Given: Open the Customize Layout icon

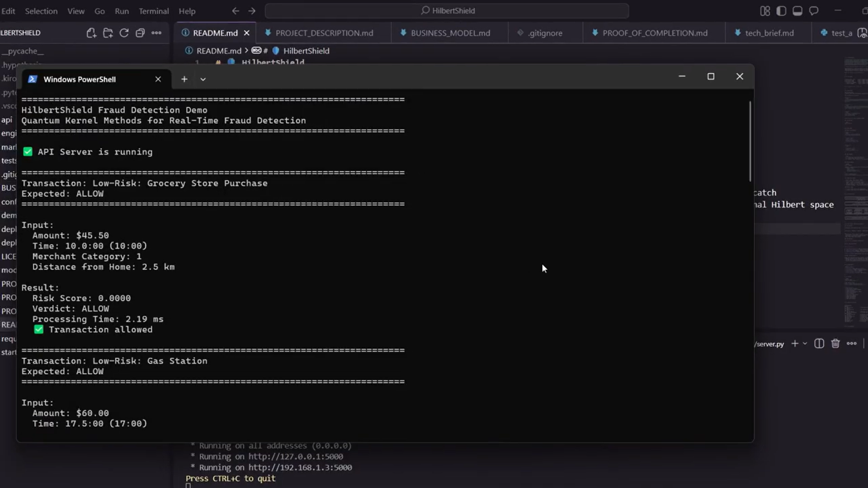Looking at the screenshot, I should pyautogui.click(x=765, y=11).
